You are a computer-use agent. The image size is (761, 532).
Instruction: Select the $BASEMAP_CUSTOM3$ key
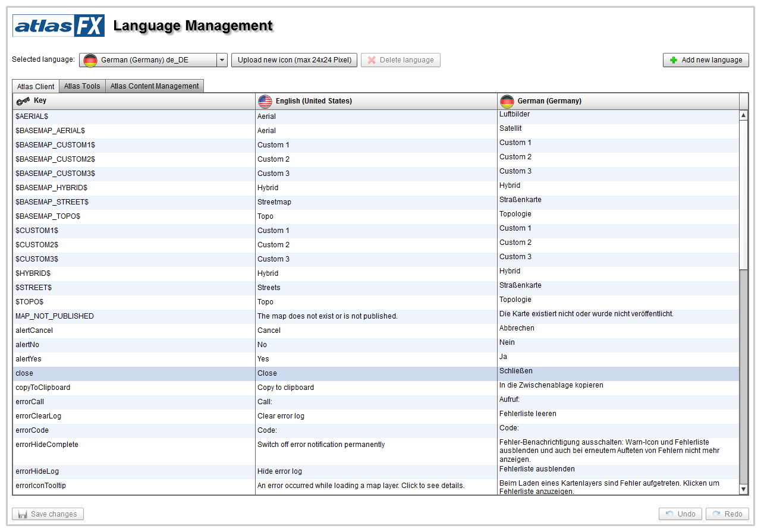[55, 174]
